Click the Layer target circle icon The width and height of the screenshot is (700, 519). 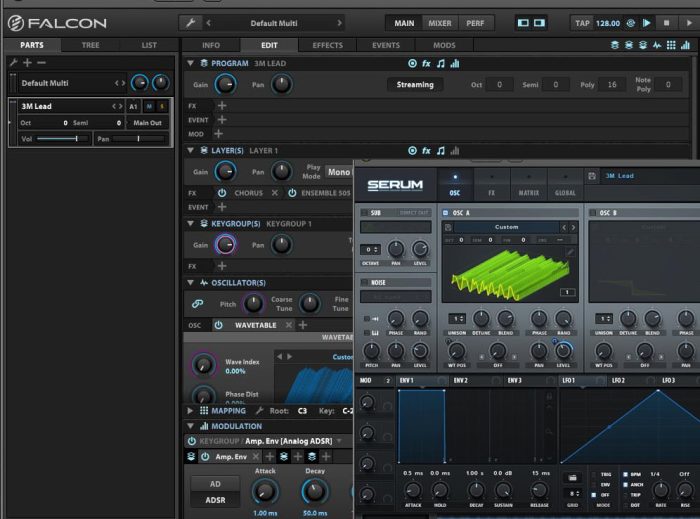(412, 151)
